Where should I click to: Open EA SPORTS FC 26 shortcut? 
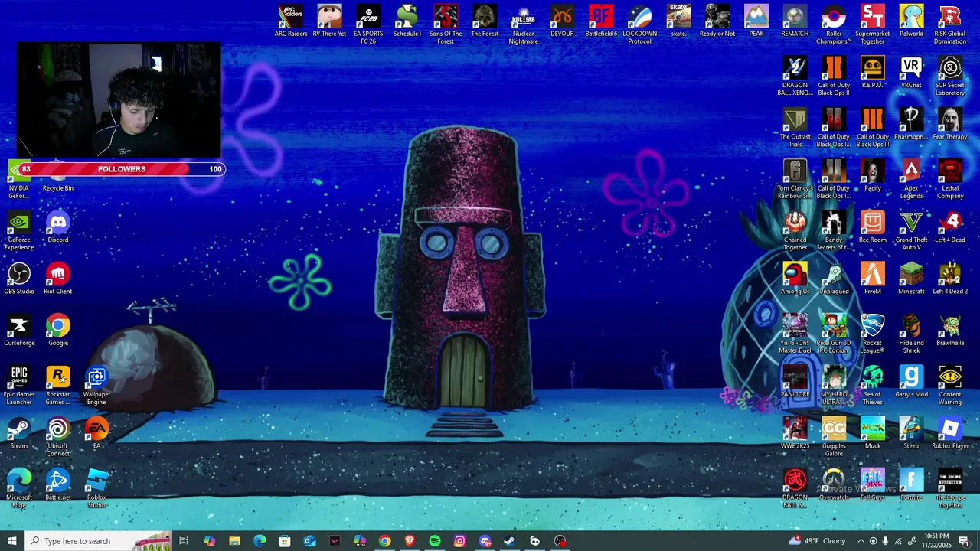(x=368, y=24)
